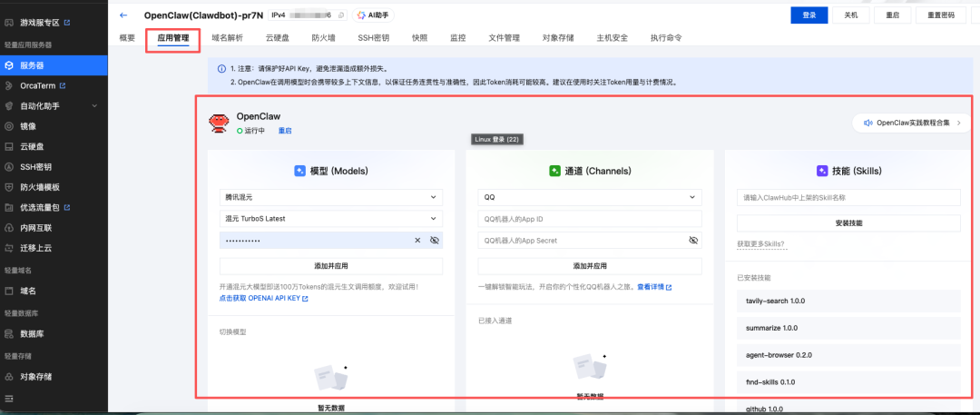Open the 混元 TurboS Latest model dropdown
The image size is (980, 415).
click(x=331, y=219)
